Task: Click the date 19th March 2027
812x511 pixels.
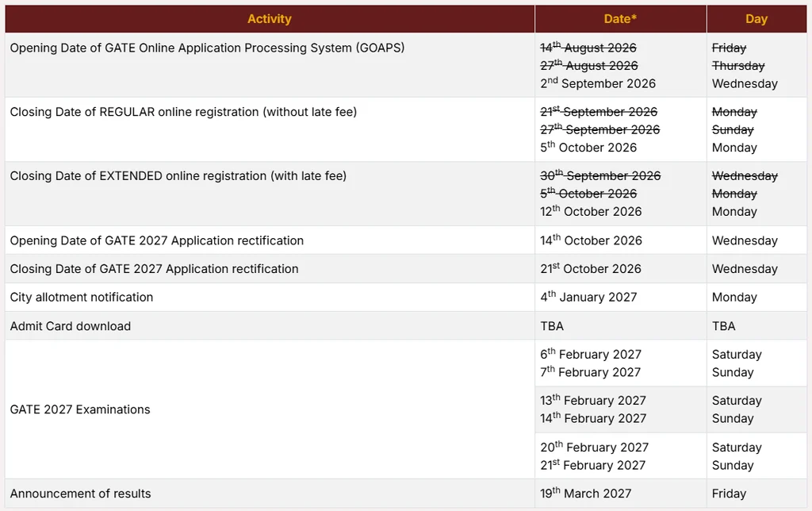Action: pyautogui.click(x=586, y=494)
